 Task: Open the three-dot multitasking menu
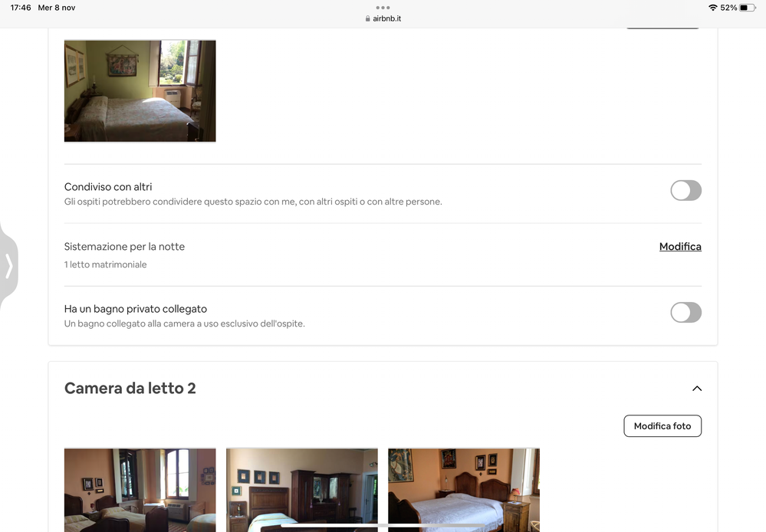point(383,8)
